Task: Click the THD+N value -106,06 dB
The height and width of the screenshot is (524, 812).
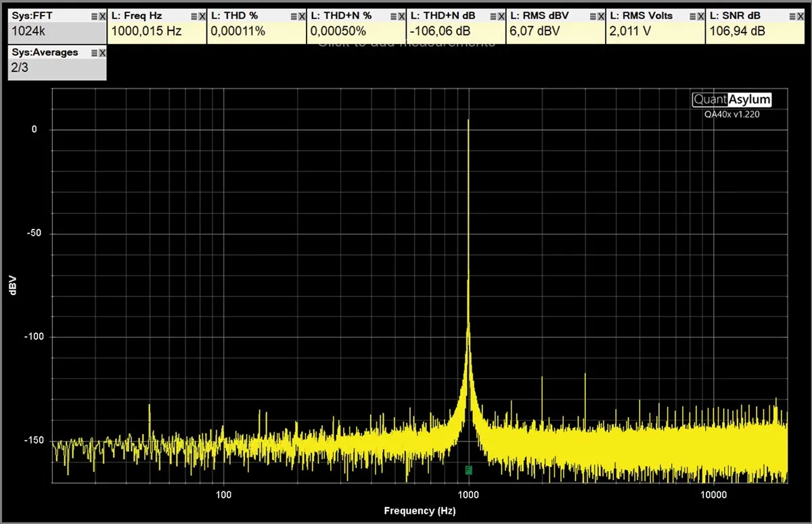Action: point(442,30)
